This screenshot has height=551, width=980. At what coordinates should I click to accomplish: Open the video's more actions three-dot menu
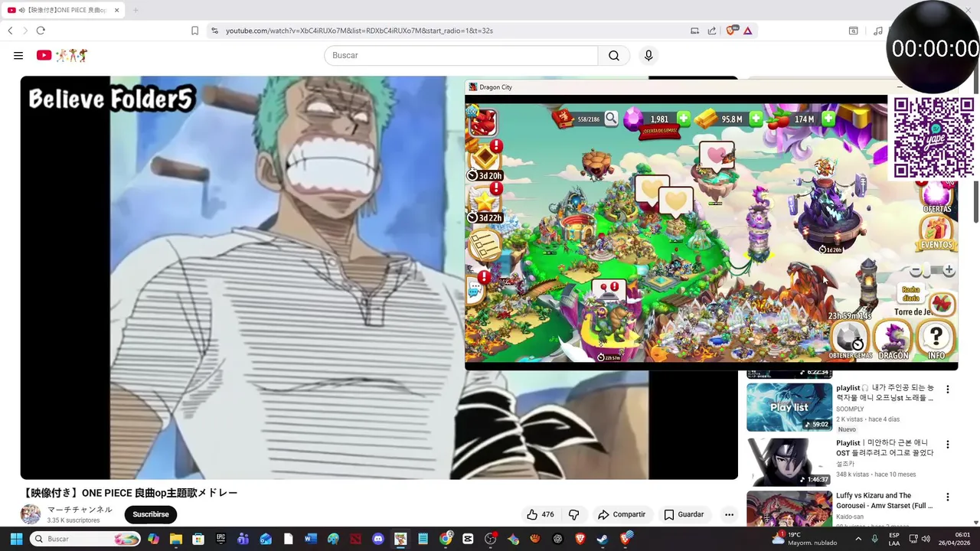tap(729, 514)
